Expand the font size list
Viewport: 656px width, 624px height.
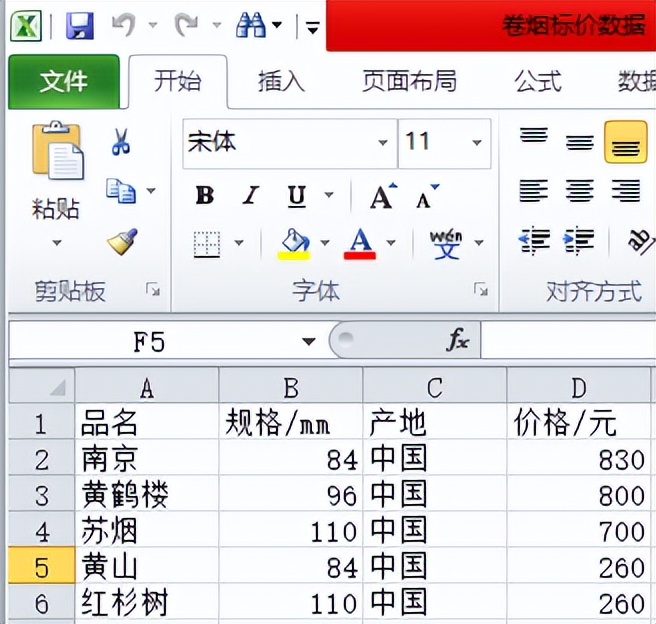[477, 143]
